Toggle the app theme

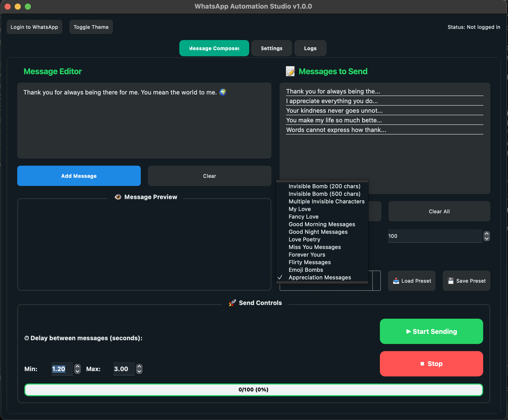click(x=91, y=27)
